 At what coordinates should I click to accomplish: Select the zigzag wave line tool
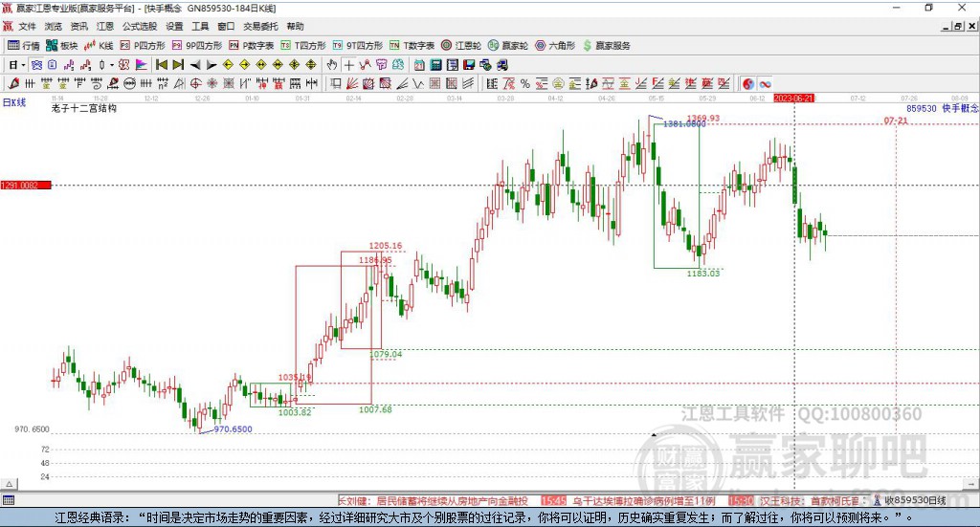coord(419,83)
